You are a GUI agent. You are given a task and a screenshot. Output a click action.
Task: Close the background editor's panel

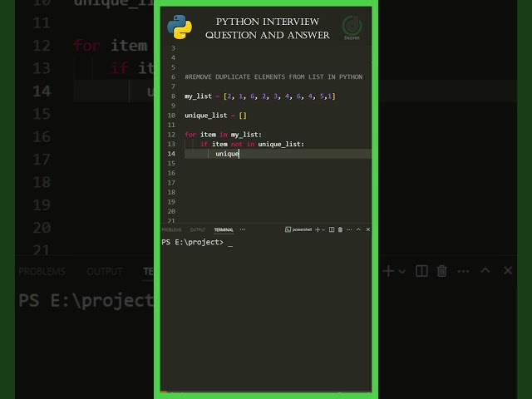[x=508, y=271]
